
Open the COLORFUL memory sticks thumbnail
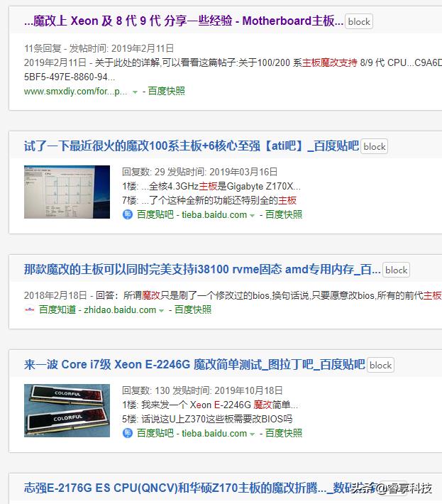(67, 410)
